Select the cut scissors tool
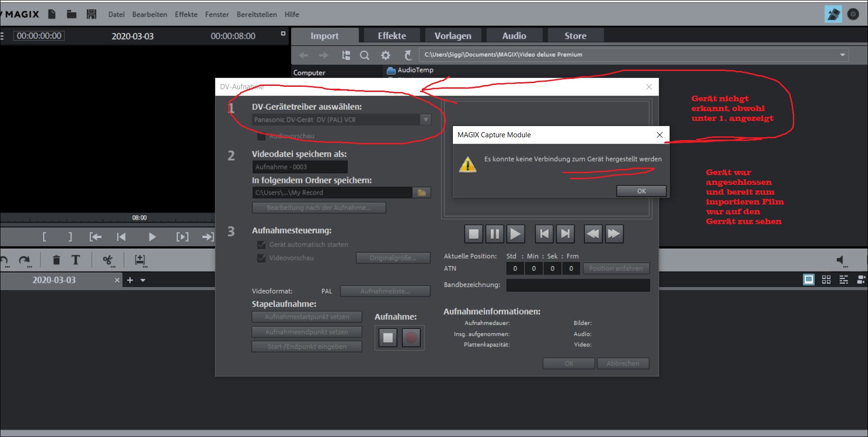Viewport: 868px width, 437px height. (108, 260)
